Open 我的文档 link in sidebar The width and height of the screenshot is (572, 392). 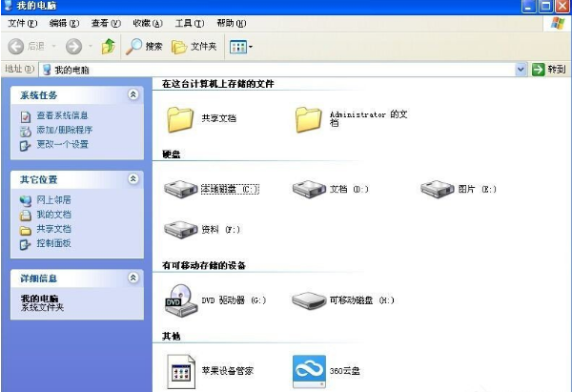click(53, 215)
